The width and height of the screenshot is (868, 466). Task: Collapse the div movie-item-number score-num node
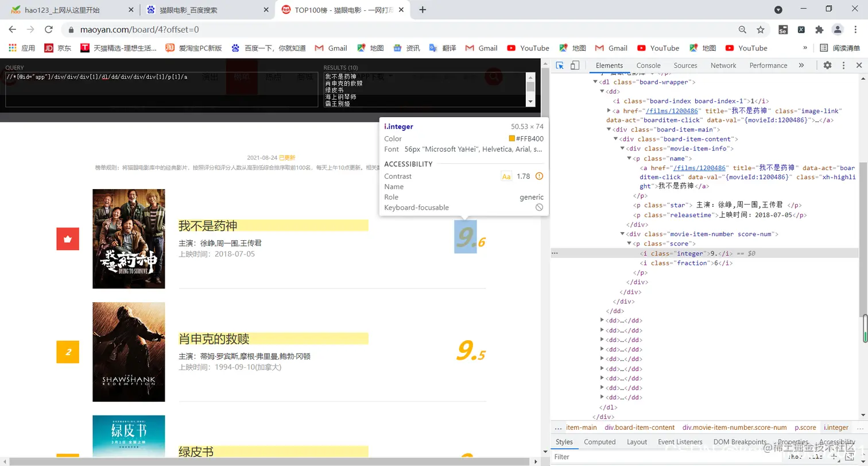pos(623,234)
